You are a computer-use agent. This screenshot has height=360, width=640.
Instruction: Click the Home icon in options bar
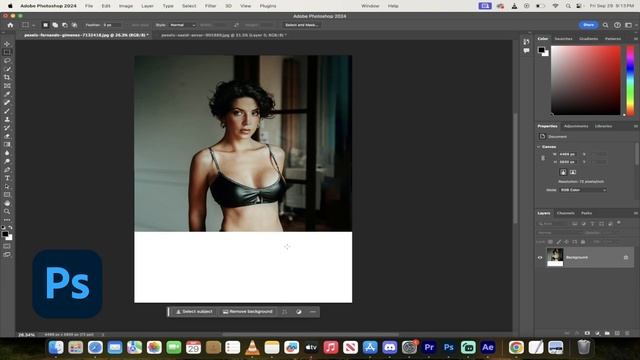(10, 25)
